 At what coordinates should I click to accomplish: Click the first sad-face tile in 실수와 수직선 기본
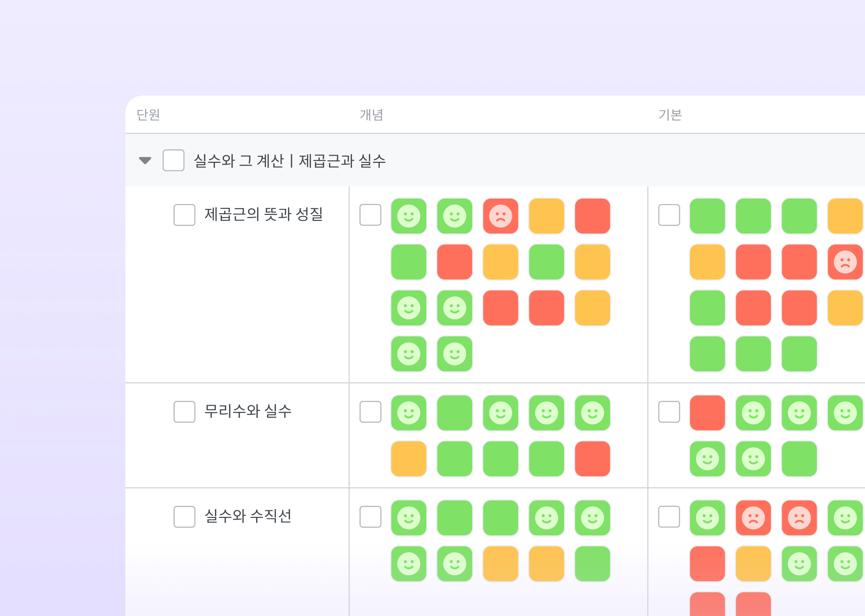tap(753, 518)
